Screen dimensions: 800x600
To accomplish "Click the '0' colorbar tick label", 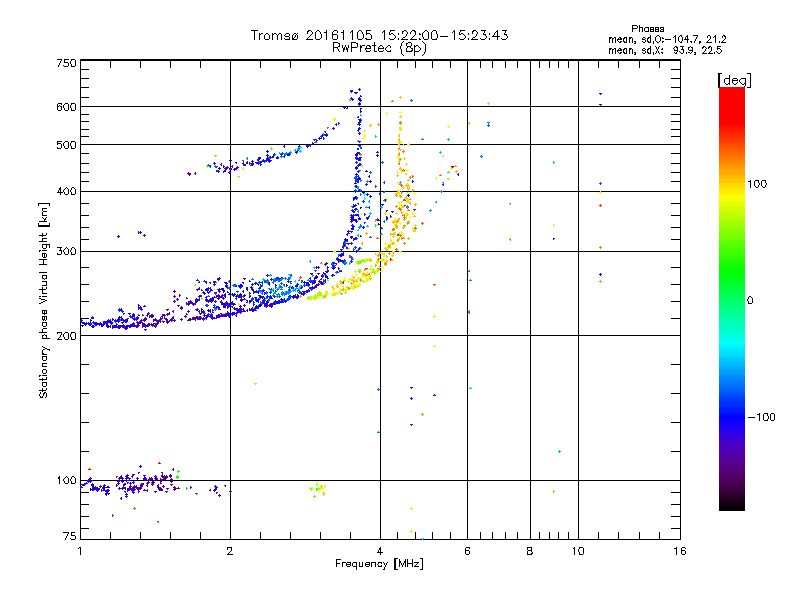I will click(x=750, y=301).
